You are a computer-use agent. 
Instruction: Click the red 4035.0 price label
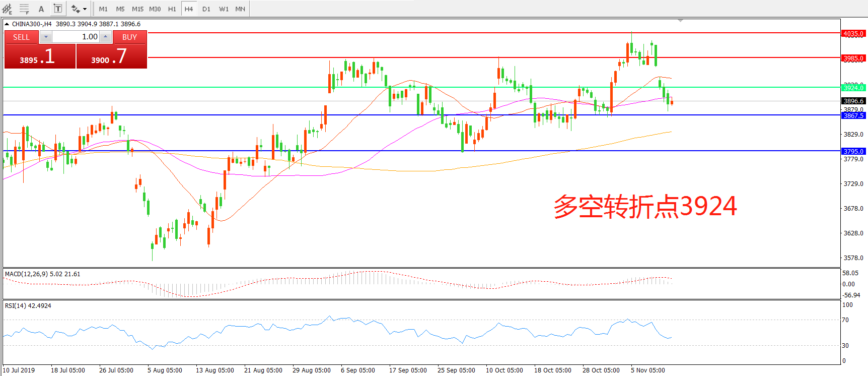[x=853, y=34]
